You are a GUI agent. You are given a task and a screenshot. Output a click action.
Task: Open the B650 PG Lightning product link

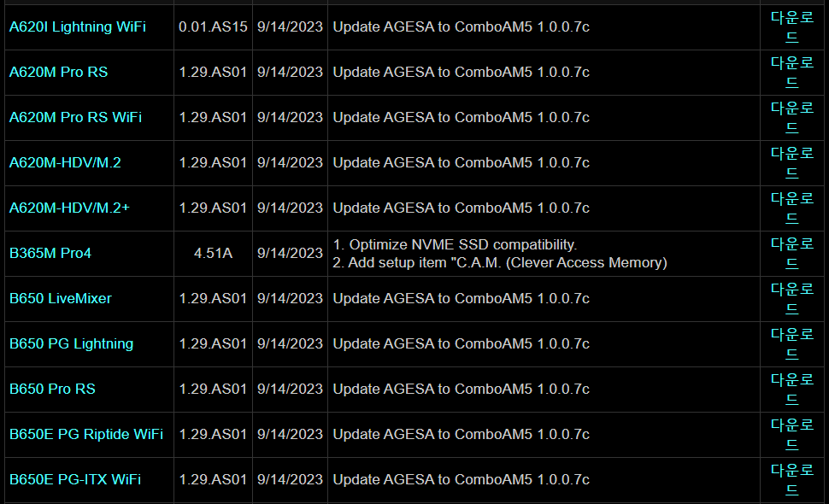click(72, 344)
